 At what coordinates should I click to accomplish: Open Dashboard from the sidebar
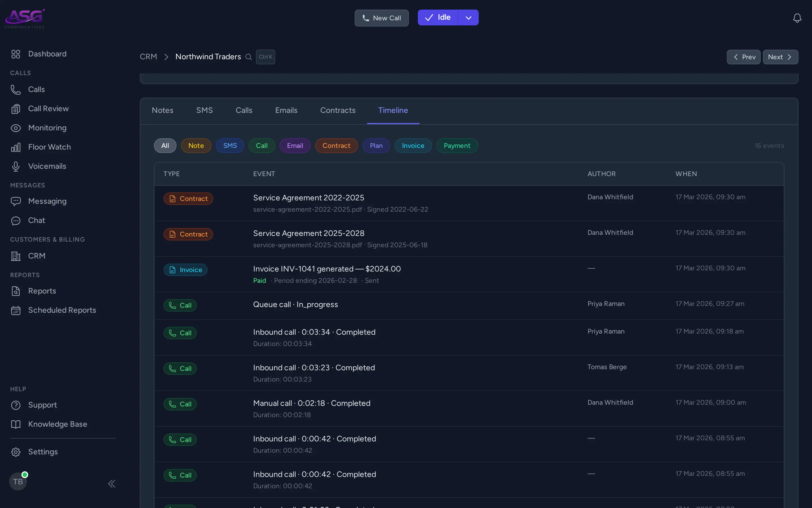point(47,54)
